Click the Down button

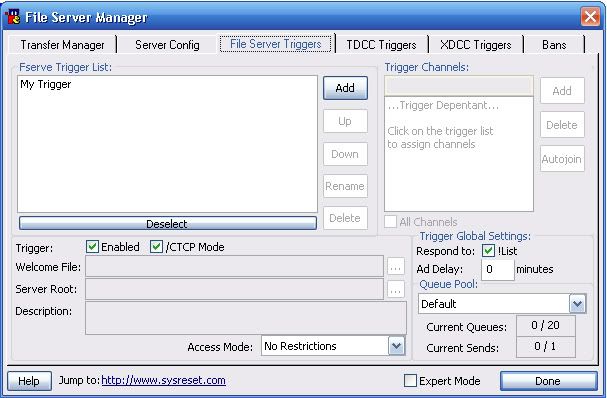click(x=345, y=154)
